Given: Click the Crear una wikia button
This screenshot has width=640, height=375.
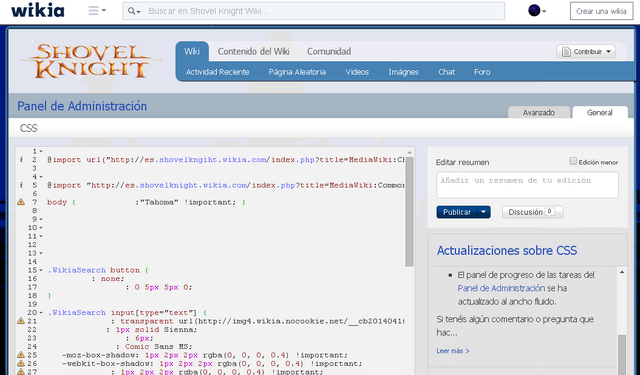Looking at the screenshot, I should (601, 11).
